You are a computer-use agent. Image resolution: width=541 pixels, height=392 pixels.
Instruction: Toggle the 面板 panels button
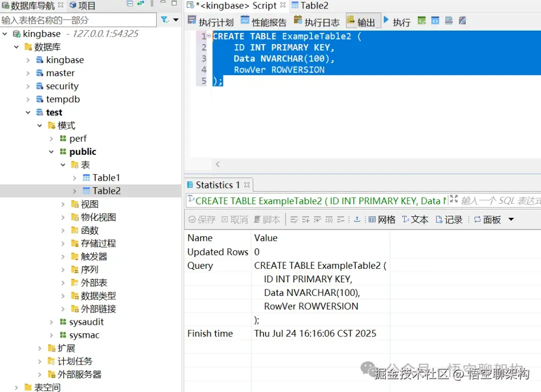coord(487,220)
